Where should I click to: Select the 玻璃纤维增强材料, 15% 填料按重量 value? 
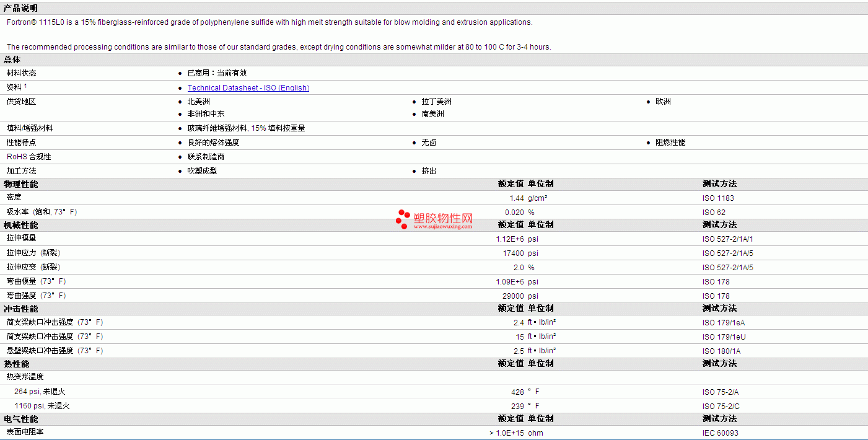(x=247, y=128)
